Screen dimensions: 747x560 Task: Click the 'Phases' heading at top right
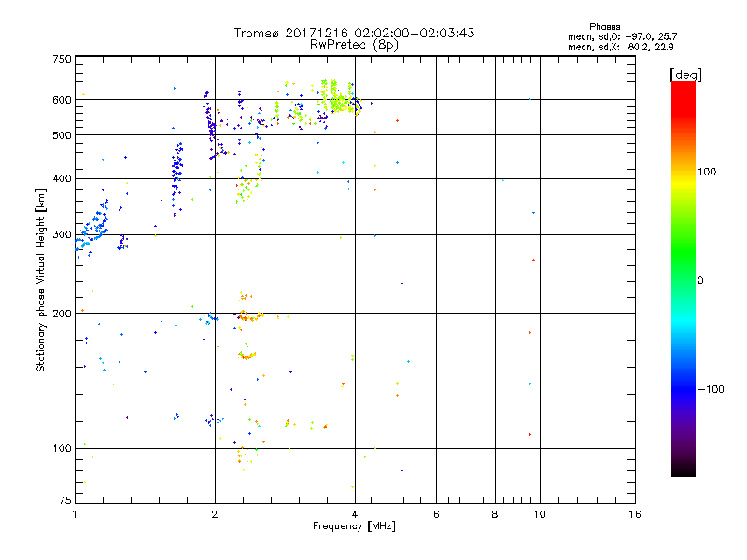pyautogui.click(x=604, y=27)
